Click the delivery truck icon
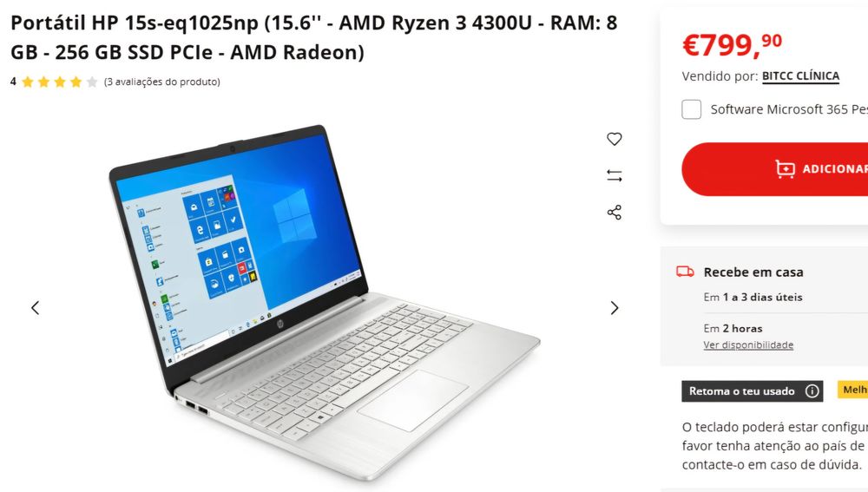Viewport: 868px width, 492px height. click(685, 272)
